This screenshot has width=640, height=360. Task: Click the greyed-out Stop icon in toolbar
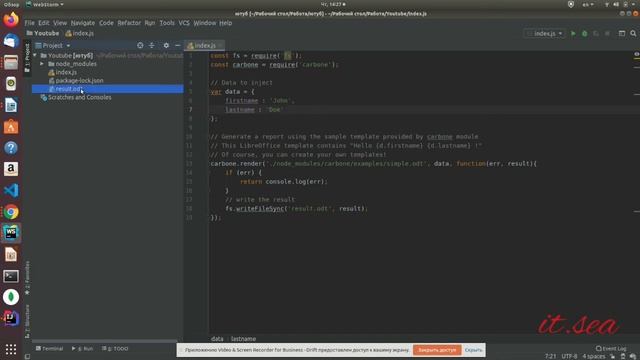point(607,33)
